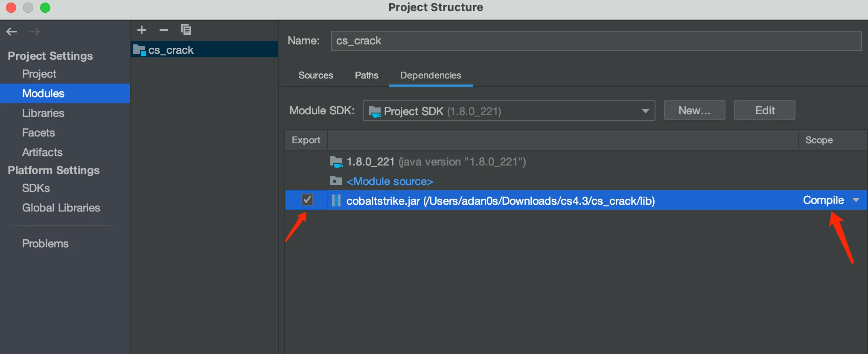
Task: Select the <Module source> row
Action: point(576,181)
